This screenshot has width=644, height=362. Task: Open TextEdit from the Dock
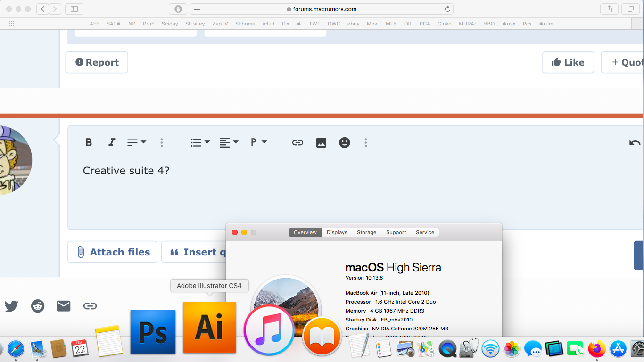tap(360, 346)
